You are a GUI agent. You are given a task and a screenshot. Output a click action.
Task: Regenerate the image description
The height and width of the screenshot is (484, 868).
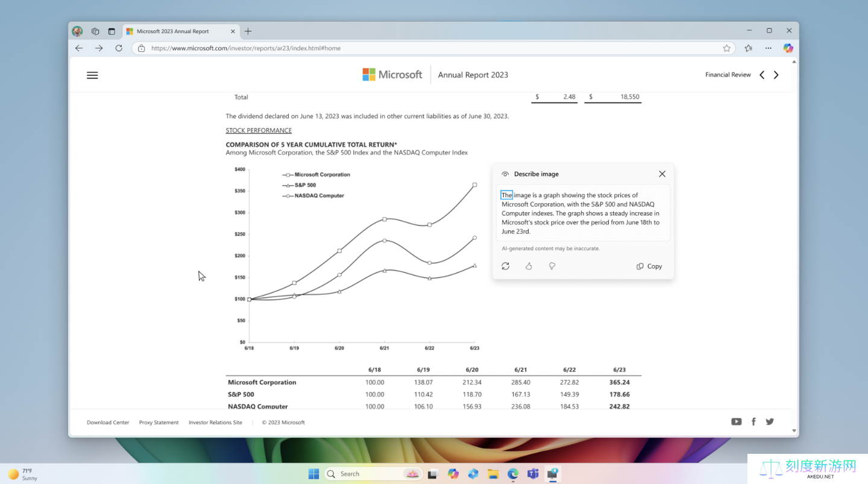point(505,266)
